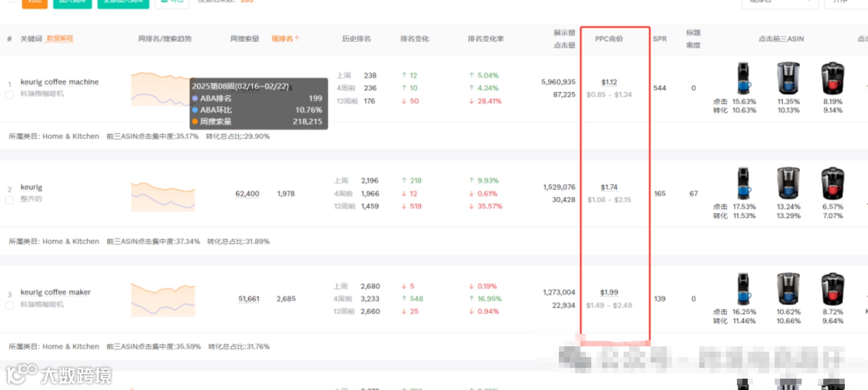Screen dimensions: 868x390
Task: Click the clicks value 87,225
Action: click(564, 94)
